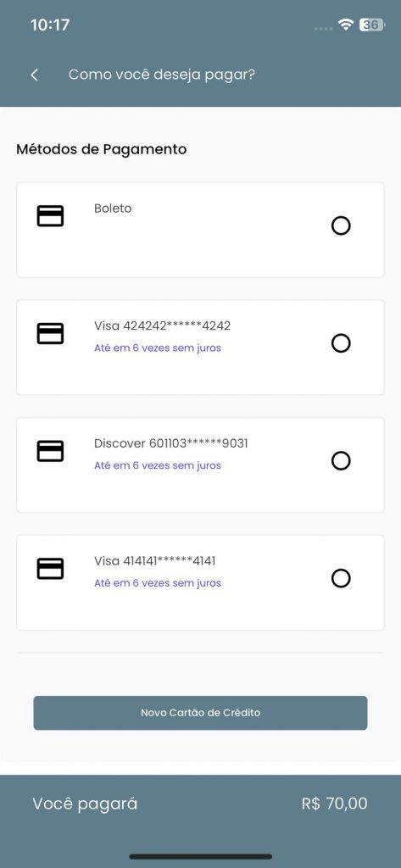Add a Novo Cartão de Crédito
Image resolution: width=401 pixels, height=868 pixels.
pos(200,712)
